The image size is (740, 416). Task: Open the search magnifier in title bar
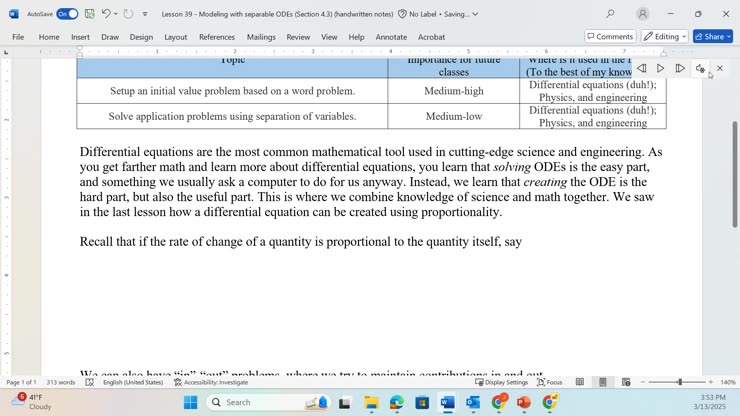click(610, 14)
